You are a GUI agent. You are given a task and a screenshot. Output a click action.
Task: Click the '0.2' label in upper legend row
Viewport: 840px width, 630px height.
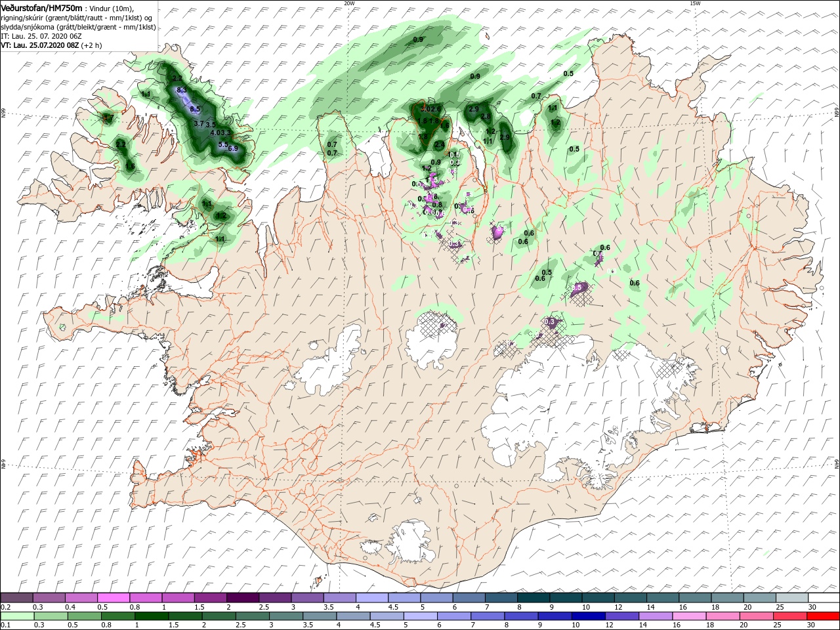pos(5,607)
